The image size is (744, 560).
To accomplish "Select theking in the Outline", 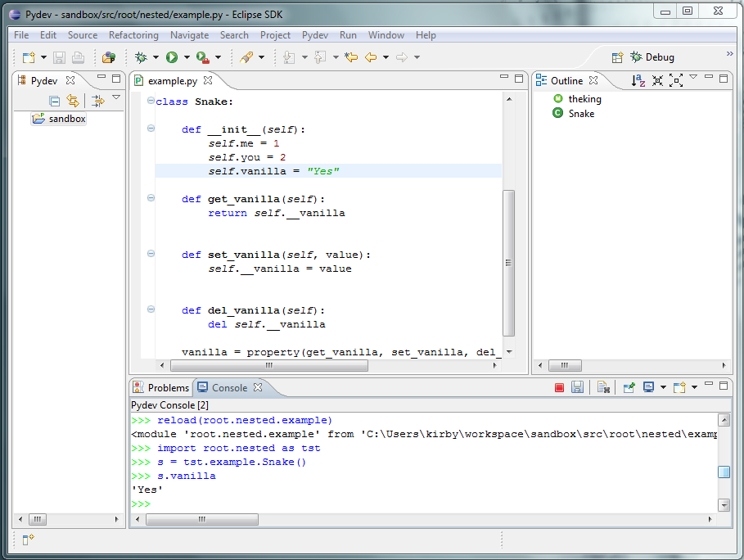I will [578, 99].
